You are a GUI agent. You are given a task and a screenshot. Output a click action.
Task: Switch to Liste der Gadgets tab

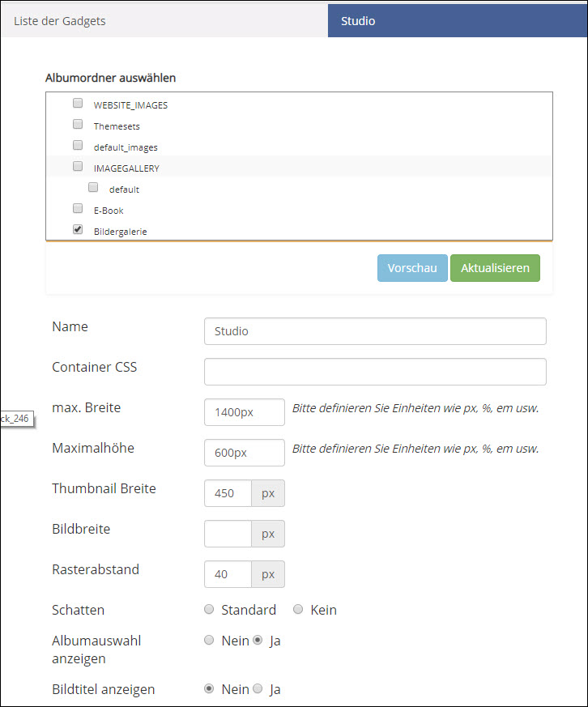[x=164, y=21]
